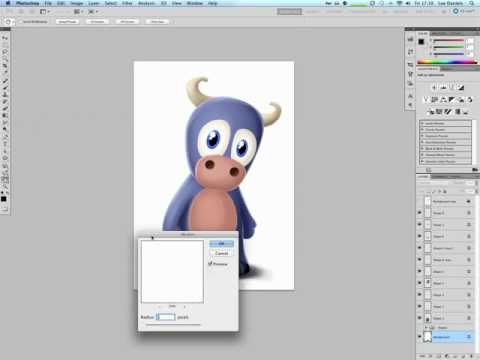Image resolution: width=480 pixels, height=360 pixels.
Task: Open the File menu
Action: [48, 3]
